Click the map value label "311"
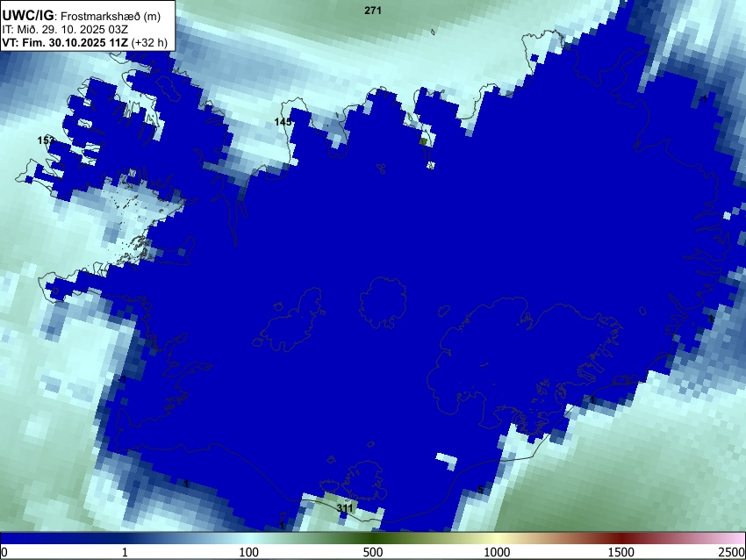This screenshot has height=560, width=746. pyautogui.click(x=345, y=508)
